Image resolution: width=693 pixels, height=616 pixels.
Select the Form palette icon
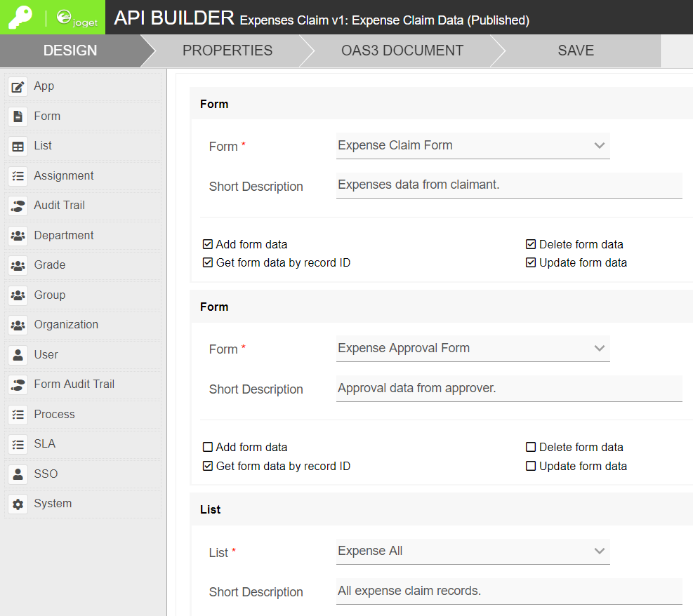18,116
